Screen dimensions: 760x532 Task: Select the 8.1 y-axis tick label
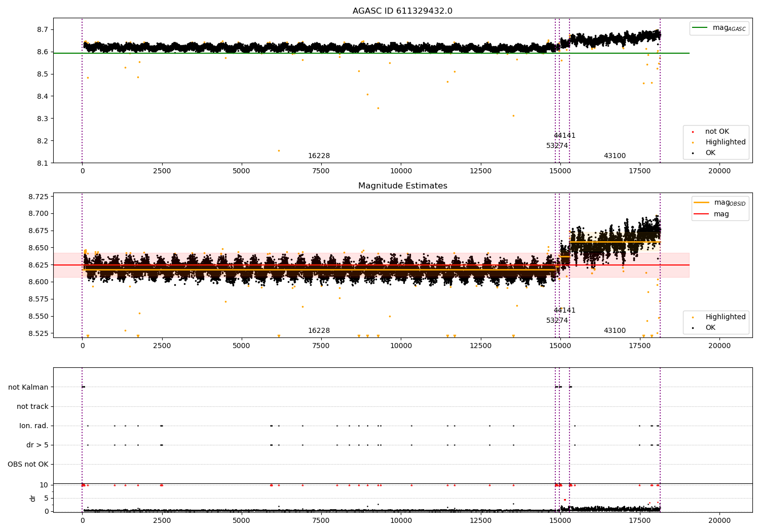(43, 163)
